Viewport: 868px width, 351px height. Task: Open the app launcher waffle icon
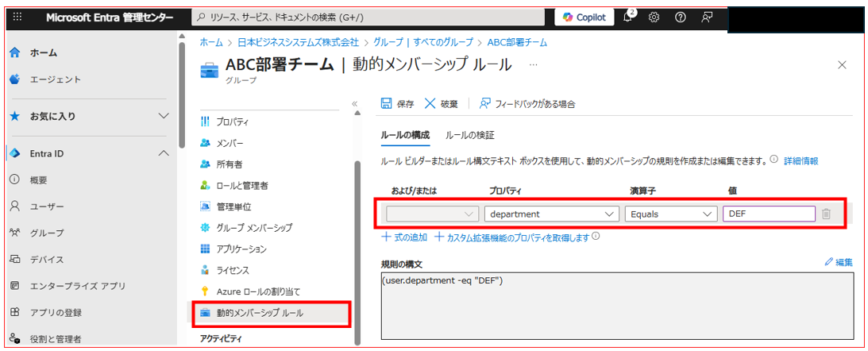pos(17,17)
